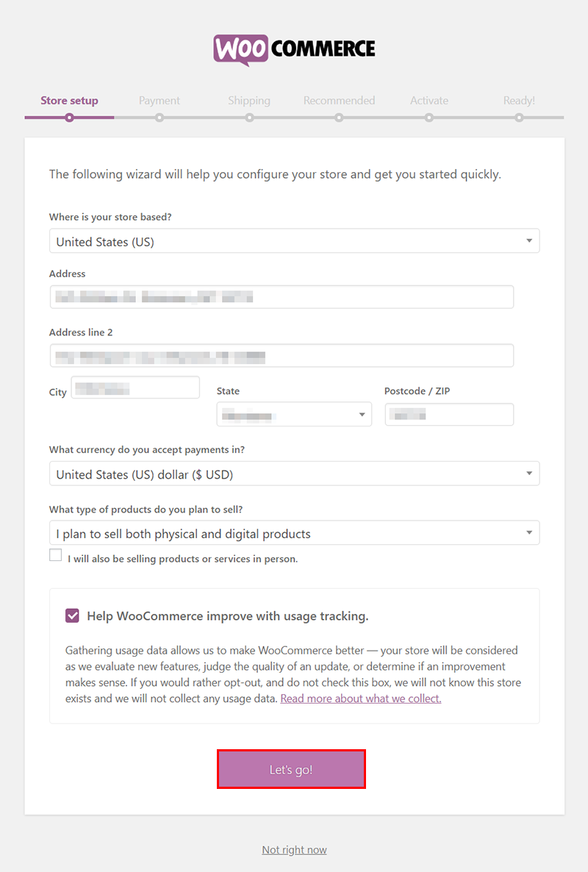This screenshot has height=872, width=588.
Task: Open the product type dropdown
Action: point(294,534)
